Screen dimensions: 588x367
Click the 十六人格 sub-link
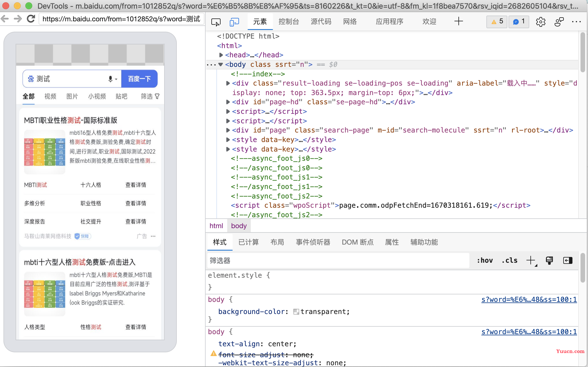coord(91,185)
